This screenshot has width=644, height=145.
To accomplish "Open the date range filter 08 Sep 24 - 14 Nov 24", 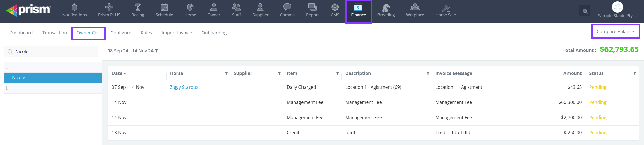I will [133, 51].
